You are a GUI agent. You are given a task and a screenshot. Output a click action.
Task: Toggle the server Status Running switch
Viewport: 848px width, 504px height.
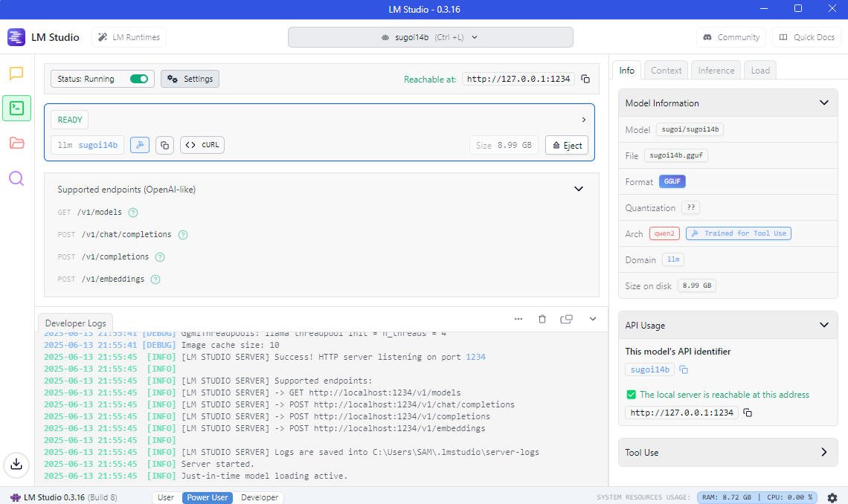[x=139, y=79]
